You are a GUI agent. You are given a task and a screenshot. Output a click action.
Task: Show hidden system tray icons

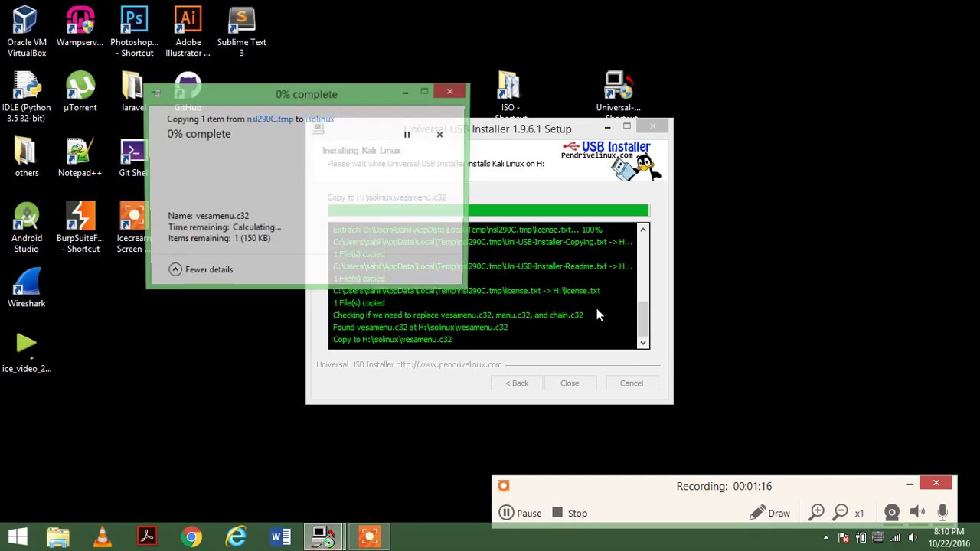coord(825,537)
